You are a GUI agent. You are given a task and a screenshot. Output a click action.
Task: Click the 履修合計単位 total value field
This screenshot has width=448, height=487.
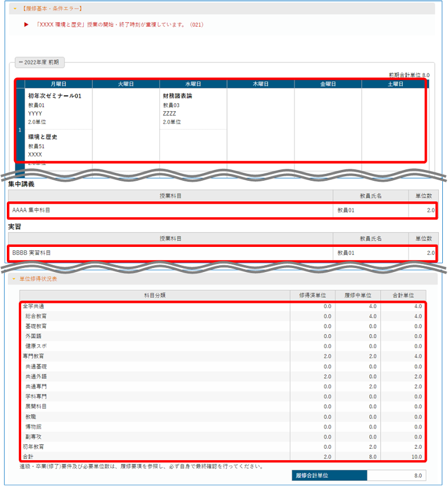click(396, 475)
